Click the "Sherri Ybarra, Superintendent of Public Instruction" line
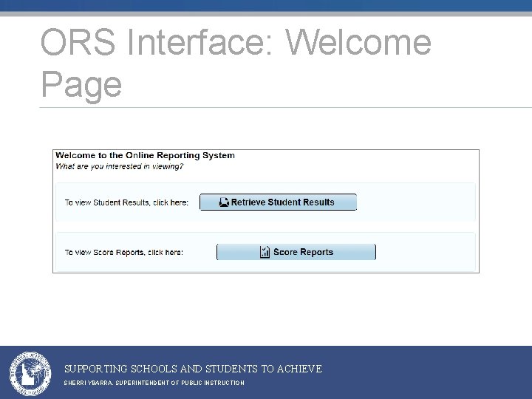This screenshot has height=399, width=532. pos(154,383)
